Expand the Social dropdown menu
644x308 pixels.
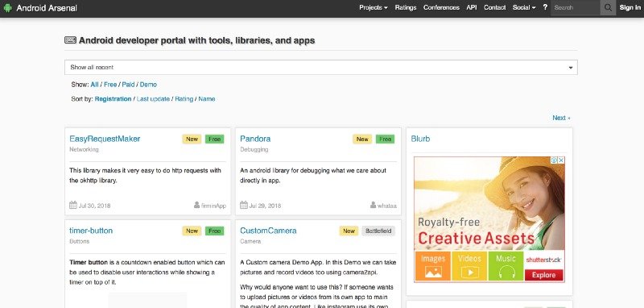point(524,7)
